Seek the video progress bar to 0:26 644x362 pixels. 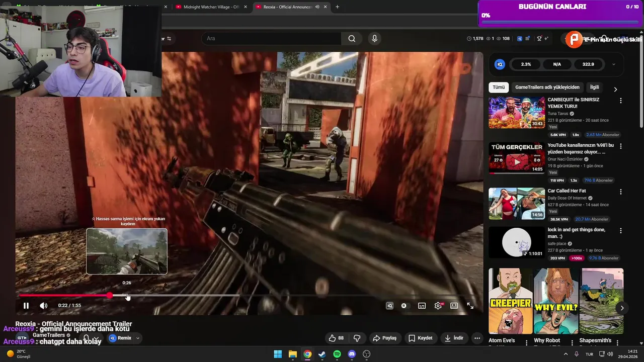coord(127,296)
